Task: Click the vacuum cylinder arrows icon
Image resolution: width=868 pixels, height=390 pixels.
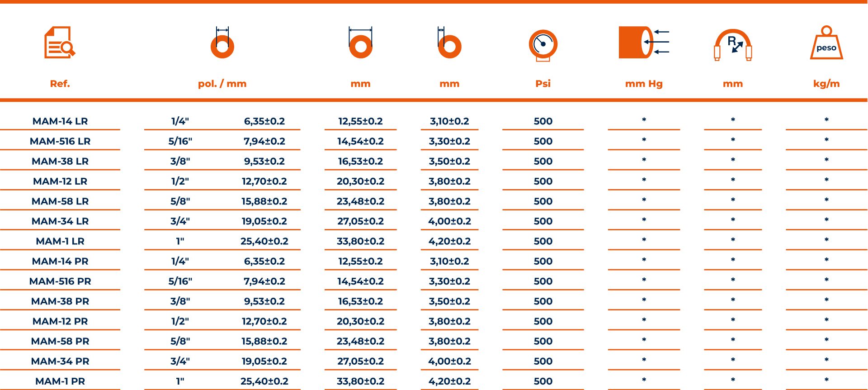Action: click(643, 43)
